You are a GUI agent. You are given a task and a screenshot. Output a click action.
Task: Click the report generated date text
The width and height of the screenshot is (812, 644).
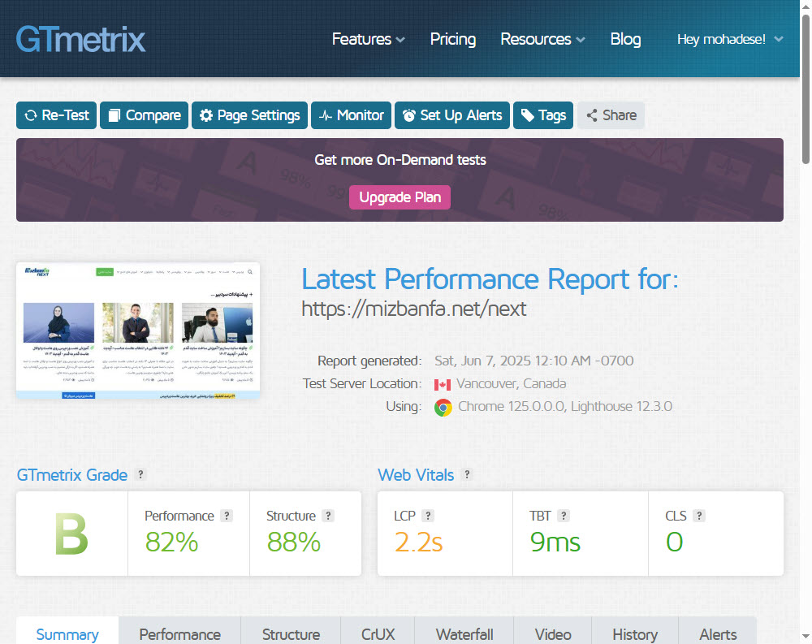[534, 361]
